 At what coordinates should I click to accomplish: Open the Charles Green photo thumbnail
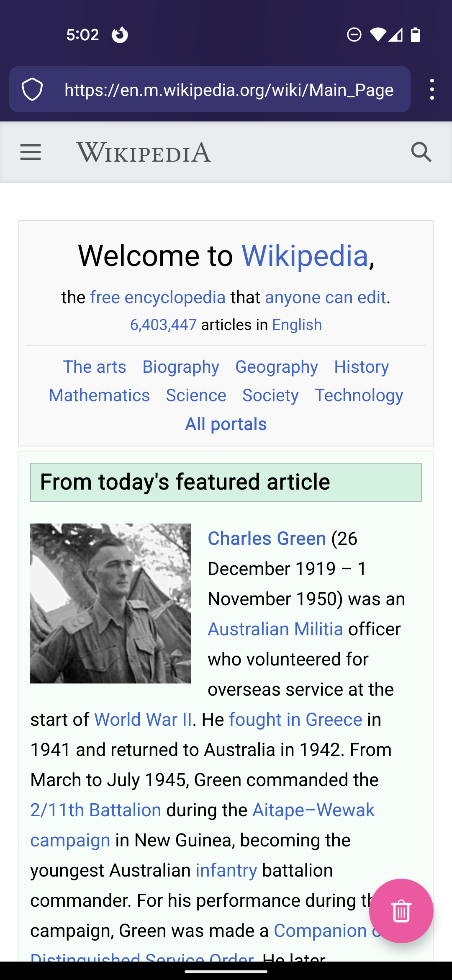point(110,603)
